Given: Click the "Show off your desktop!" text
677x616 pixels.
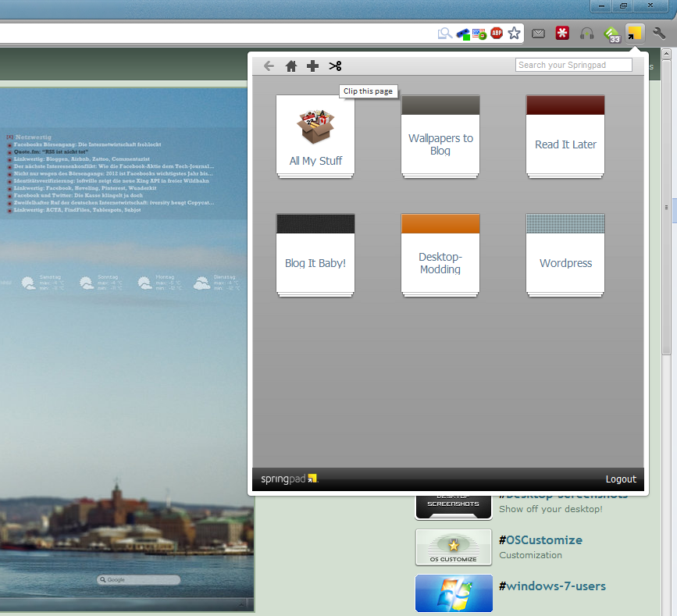Looking at the screenshot, I should pyautogui.click(x=551, y=509).
